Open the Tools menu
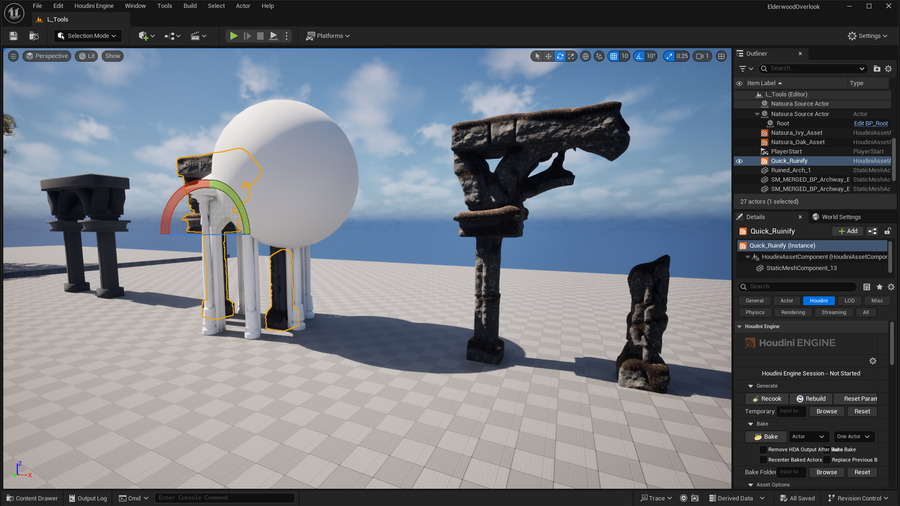This screenshot has width=900, height=506. 165,6
